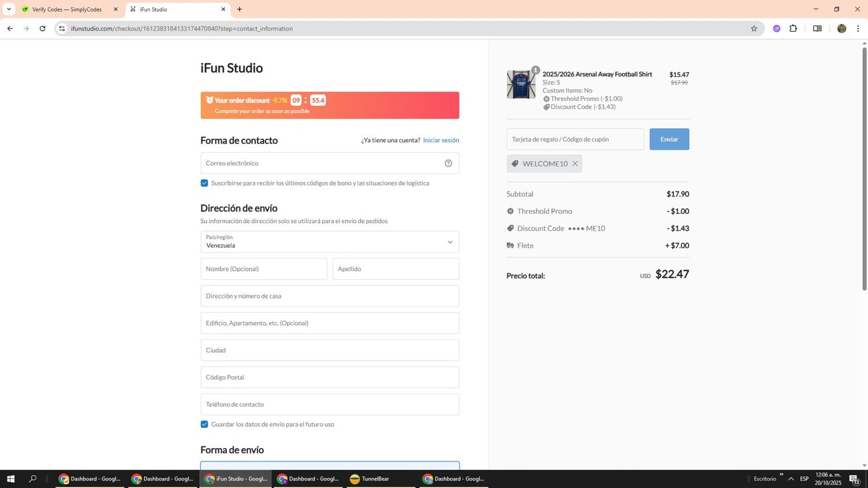Show hidden system tray icons
The height and width of the screenshot is (488, 868).
(791, 479)
